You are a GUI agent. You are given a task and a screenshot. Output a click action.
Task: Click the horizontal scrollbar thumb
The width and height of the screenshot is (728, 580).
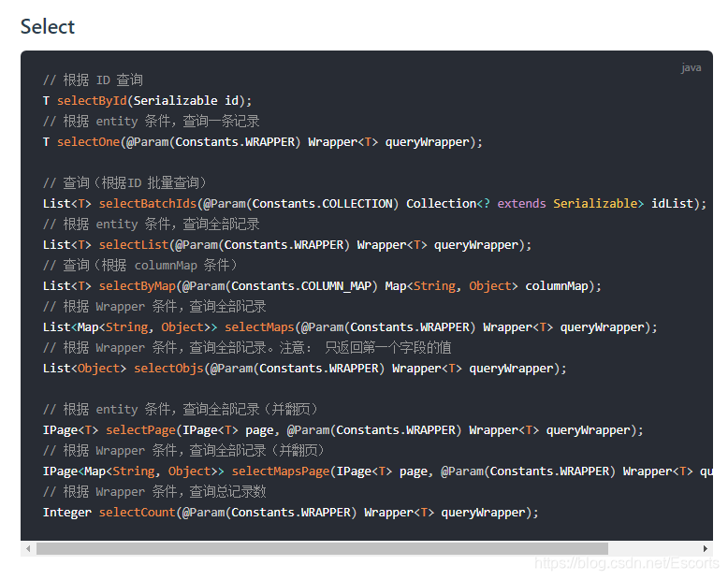322,548
